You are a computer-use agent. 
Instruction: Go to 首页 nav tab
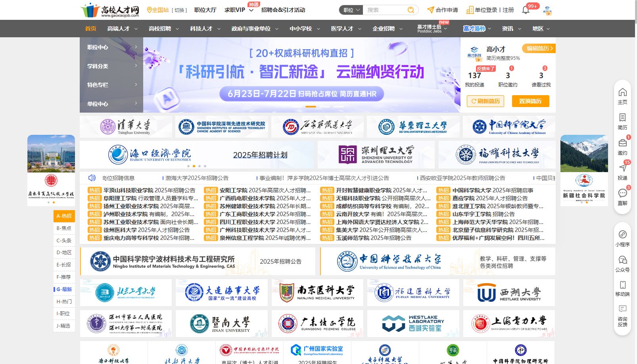(91, 29)
